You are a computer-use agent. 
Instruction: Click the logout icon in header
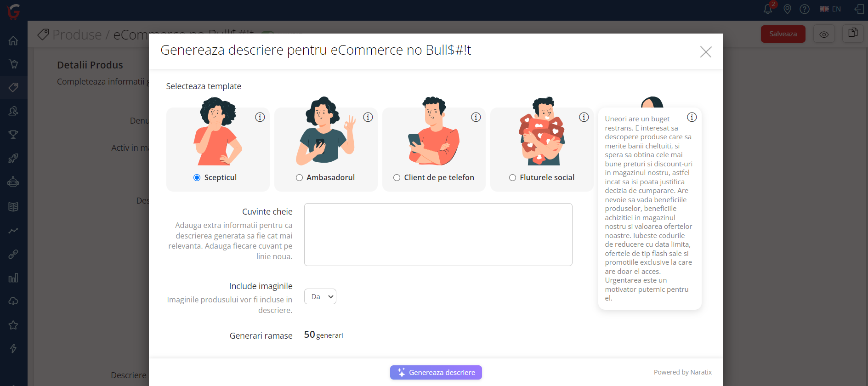pos(859,9)
